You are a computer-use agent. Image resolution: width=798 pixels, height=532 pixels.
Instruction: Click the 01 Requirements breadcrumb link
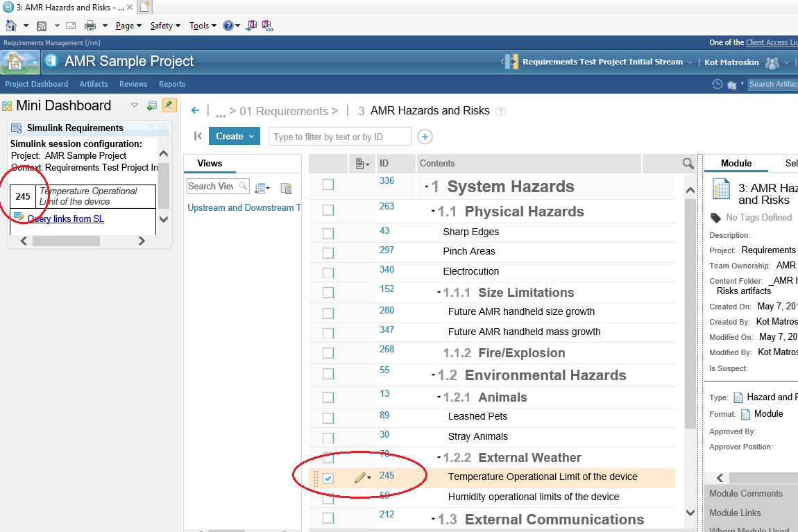[x=284, y=111]
